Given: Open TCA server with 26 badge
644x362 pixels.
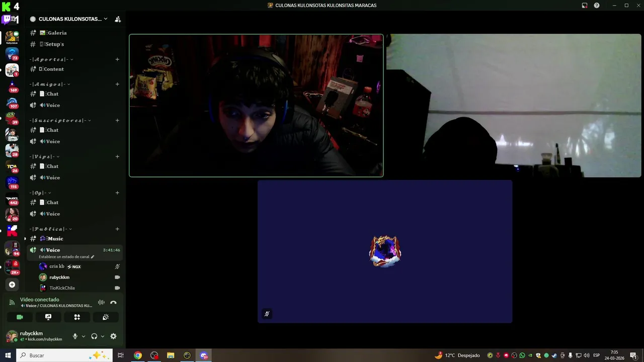Looking at the screenshot, I should (x=12, y=166).
